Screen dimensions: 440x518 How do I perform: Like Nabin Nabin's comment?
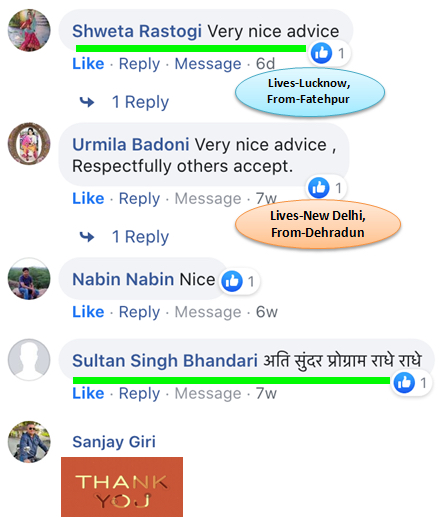click(88, 312)
